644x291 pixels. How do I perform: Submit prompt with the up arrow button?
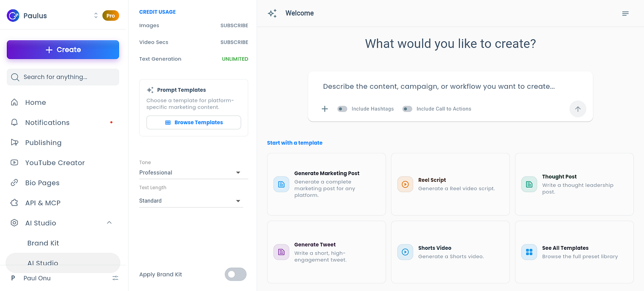pos(578,109)
